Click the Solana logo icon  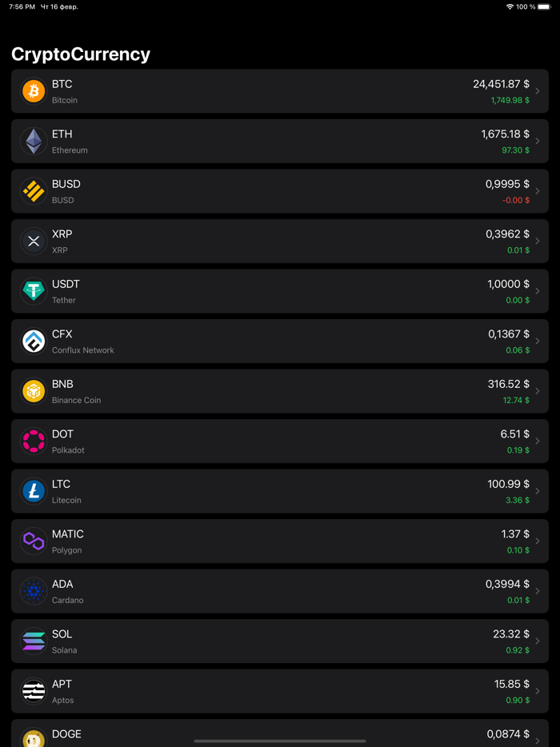[32, 641]
